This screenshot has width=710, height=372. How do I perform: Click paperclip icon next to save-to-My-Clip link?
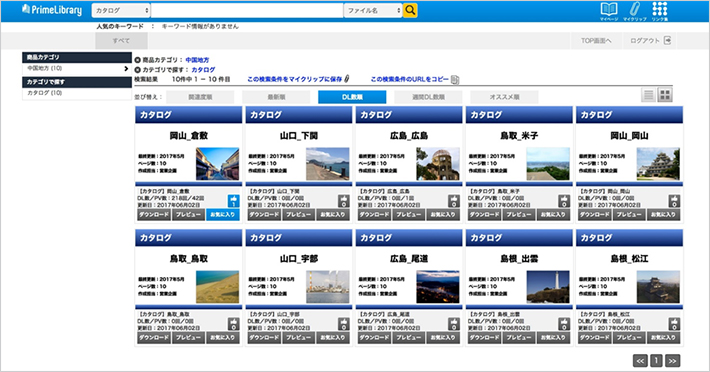click(x=347, y=79)
